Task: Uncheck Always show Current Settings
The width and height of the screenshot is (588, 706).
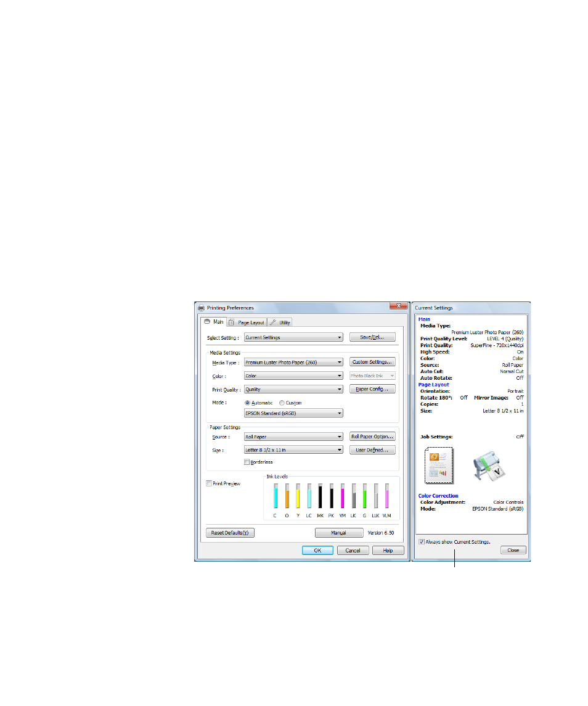Action: (x=422, y=542)
